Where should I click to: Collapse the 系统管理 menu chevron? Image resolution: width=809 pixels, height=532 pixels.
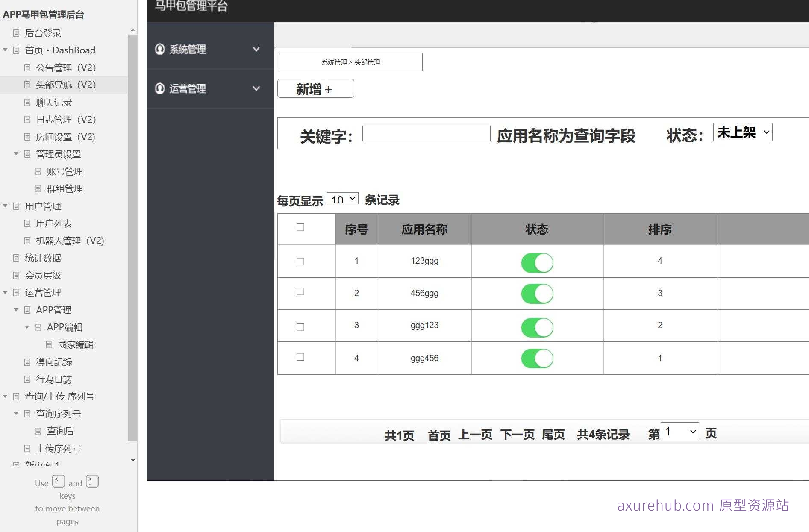256,49
